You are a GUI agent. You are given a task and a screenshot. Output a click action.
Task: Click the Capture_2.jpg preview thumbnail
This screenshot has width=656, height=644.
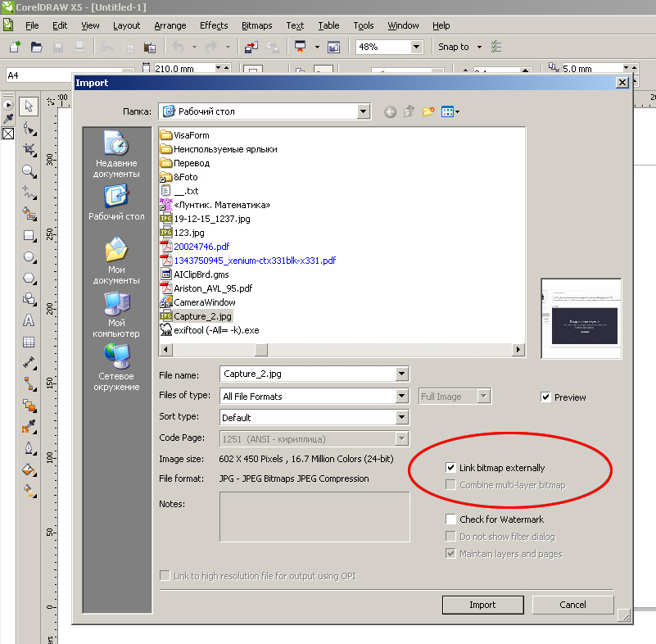coord(581,319)
